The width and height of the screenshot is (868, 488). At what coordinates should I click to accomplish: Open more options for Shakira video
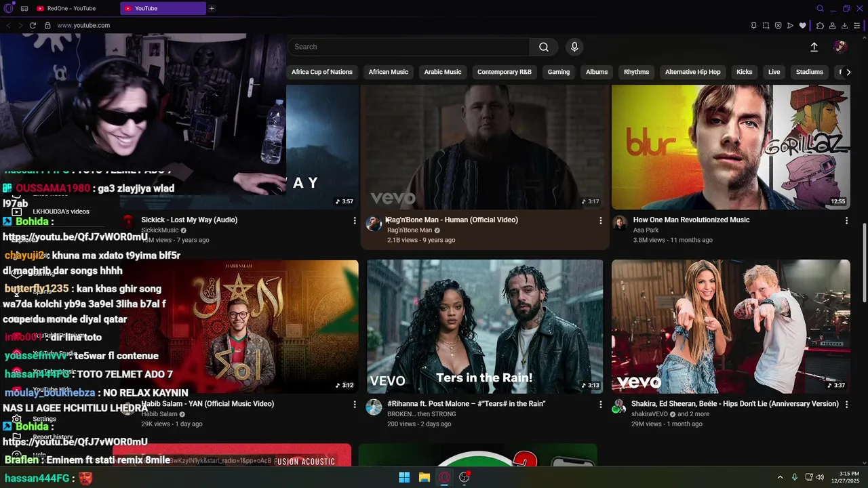tap(846, 405)
